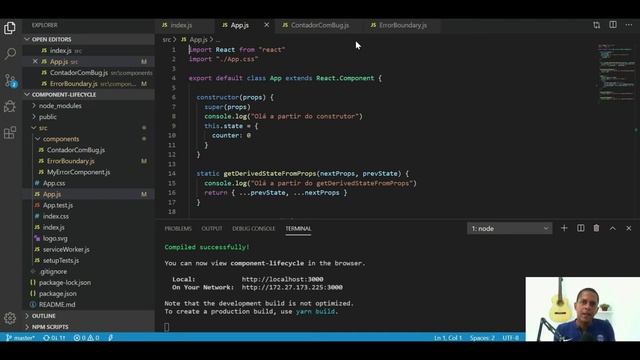
Task: Open the Search view in activity bar
Action: point(10,54)
